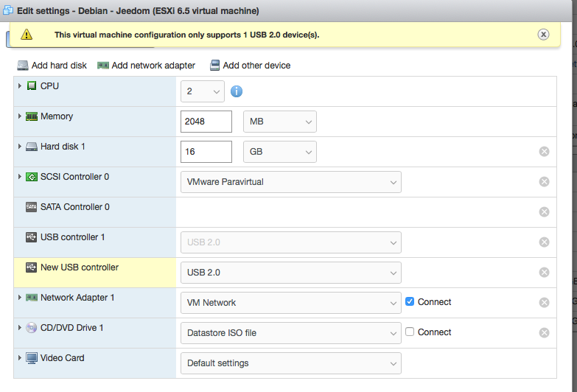
Task: Remove the SATA Controller 0
Action: (x=545, y=212)
